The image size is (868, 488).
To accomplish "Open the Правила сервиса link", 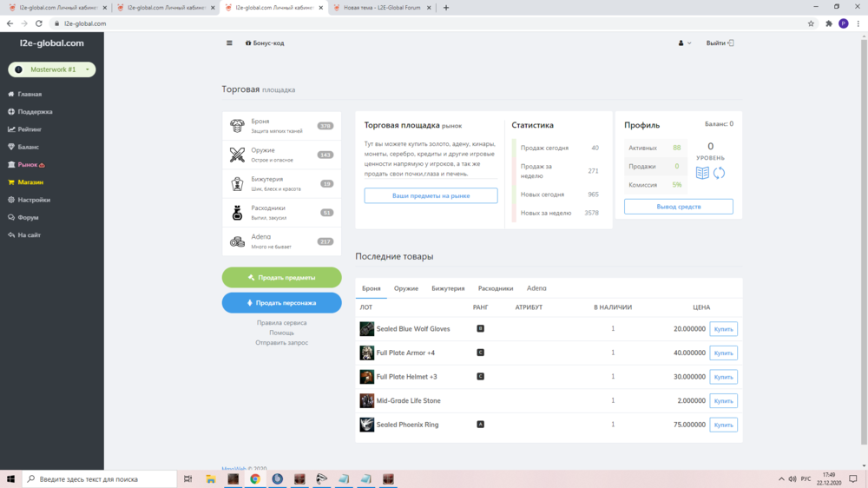I will 281,323.
